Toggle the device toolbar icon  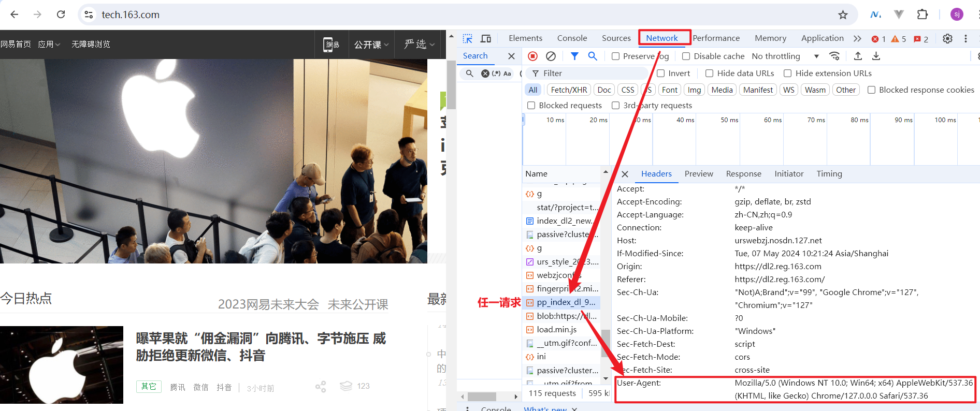pos(486,38)
